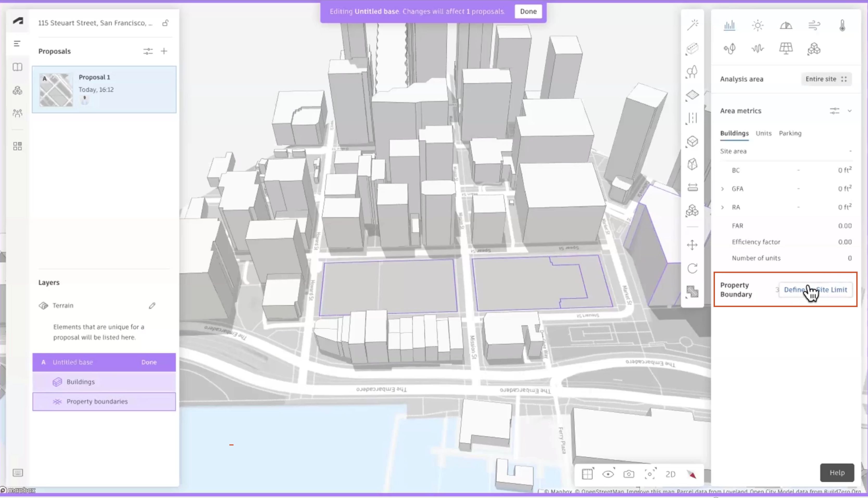Select the grid/solar panel icon
The image size is (868, 498).
(786, 48)
